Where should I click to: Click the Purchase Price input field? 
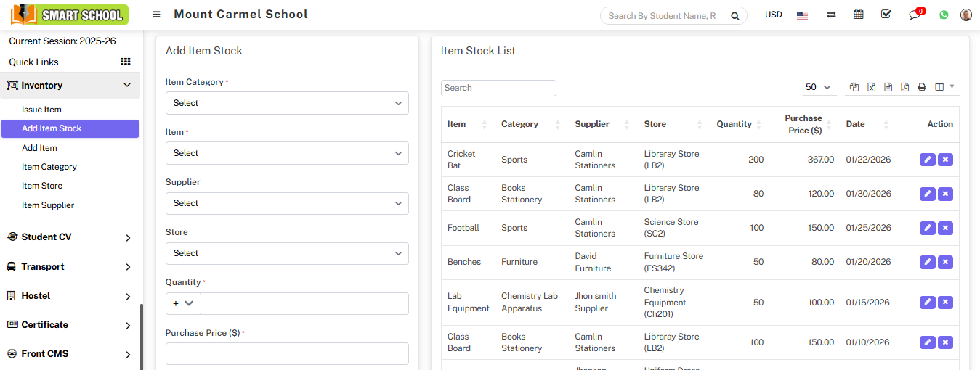tap(287, 353)
